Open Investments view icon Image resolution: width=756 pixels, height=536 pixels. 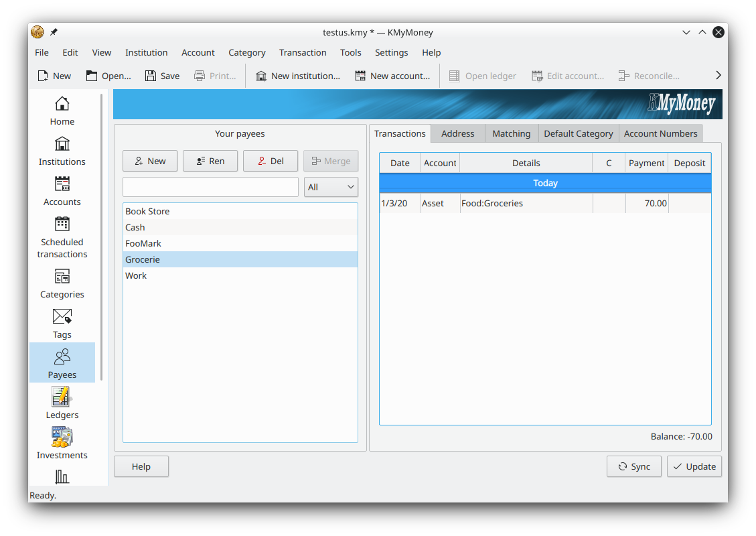pyautogui.click(x=62, y=445)
